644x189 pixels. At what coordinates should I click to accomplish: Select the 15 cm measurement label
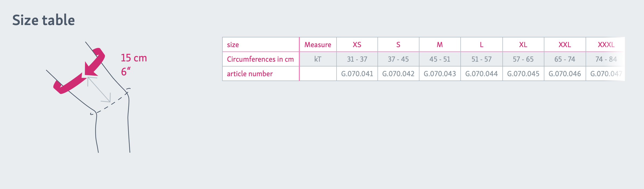(x=134, y=58)
